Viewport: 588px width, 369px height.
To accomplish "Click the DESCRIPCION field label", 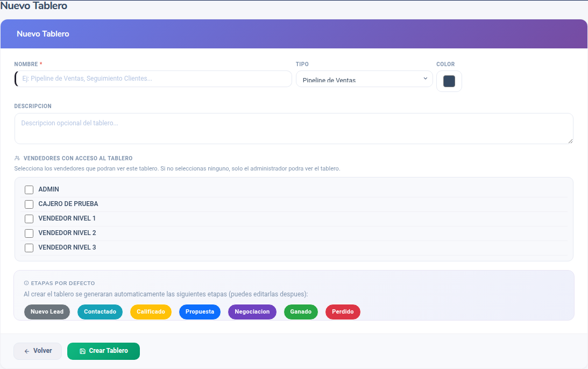I will pyautogui.click(x=33, y=106).
